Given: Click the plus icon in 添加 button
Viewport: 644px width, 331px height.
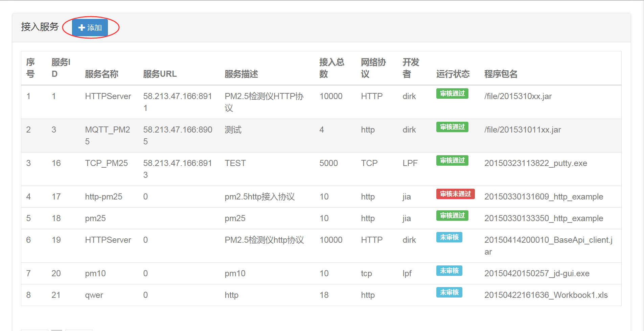Looking at the screenshot, I should [82, 28].
